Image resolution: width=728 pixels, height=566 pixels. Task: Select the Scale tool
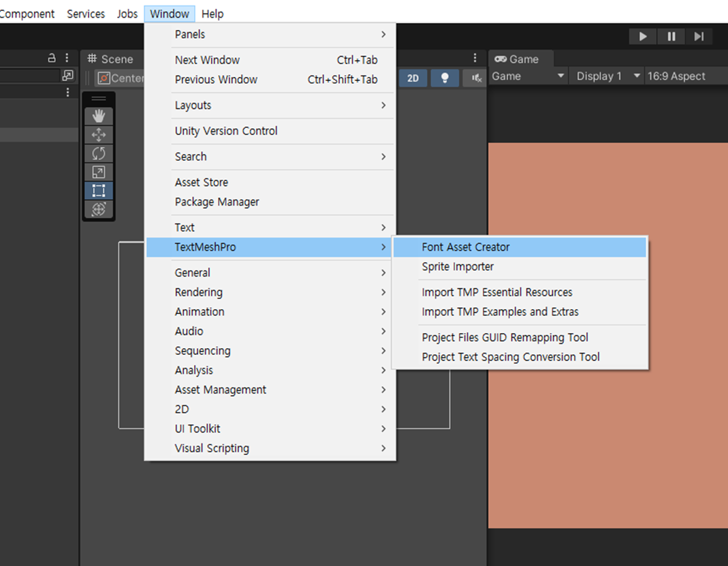click(x=99, y=172)
